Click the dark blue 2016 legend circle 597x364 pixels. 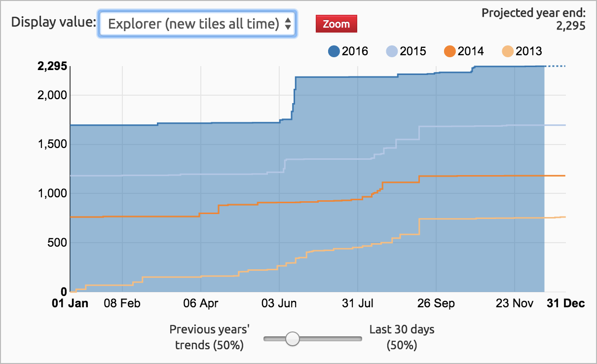(334, 51)
